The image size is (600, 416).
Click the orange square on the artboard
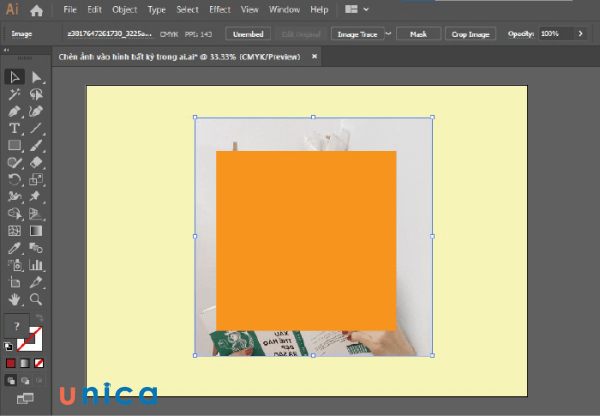click(x=306, y=240)
